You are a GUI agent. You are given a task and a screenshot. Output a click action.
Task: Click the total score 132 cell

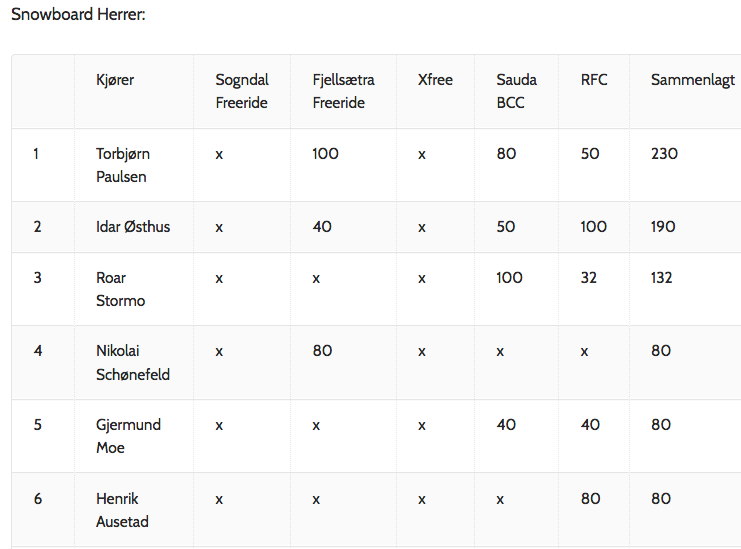[662, 278]
